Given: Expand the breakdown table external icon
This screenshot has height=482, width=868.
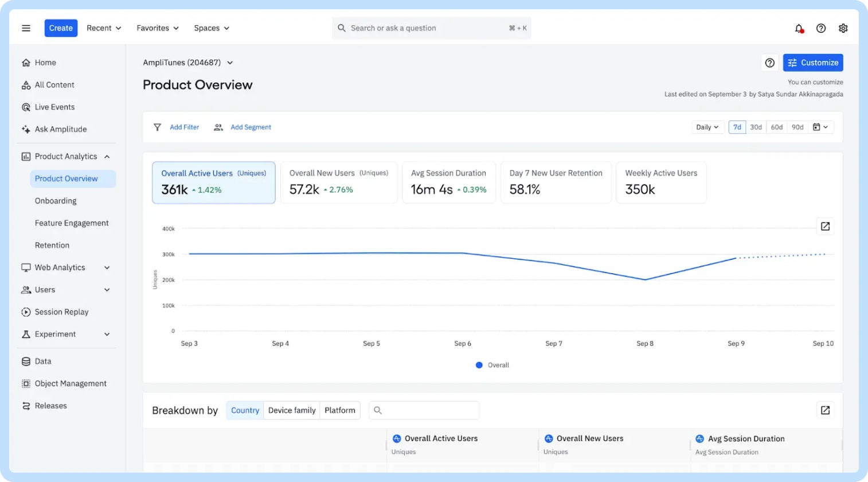Looking at the screenshot, I should [825, 410].
